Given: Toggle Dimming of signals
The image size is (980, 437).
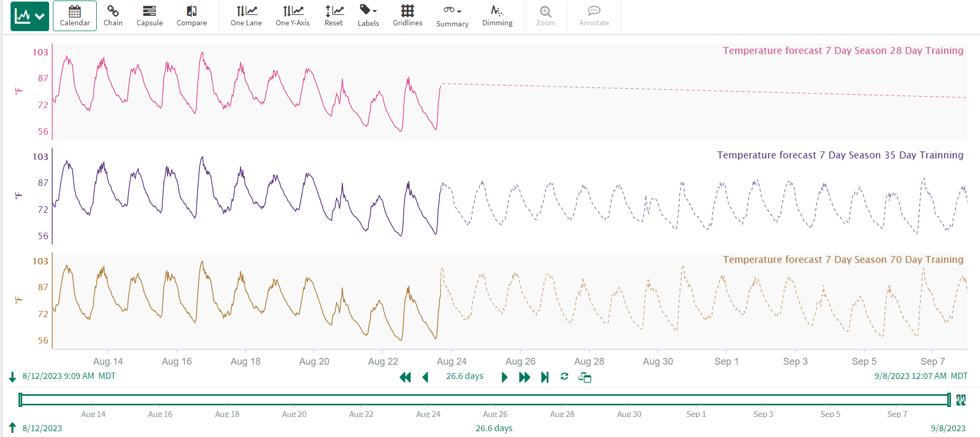Looking at the screenshot, I should [497, 16].
